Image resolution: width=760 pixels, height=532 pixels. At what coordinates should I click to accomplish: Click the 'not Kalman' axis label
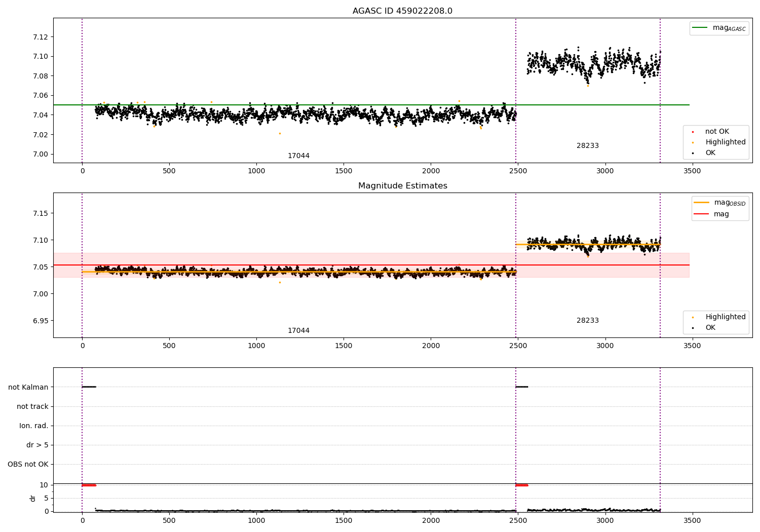[28, 387]
